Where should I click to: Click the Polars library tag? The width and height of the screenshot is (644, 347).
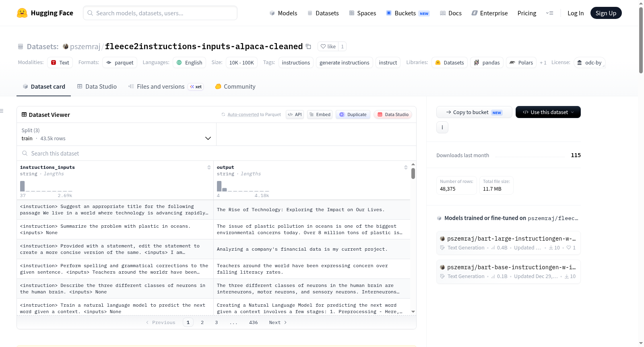(x=521, y=62)
